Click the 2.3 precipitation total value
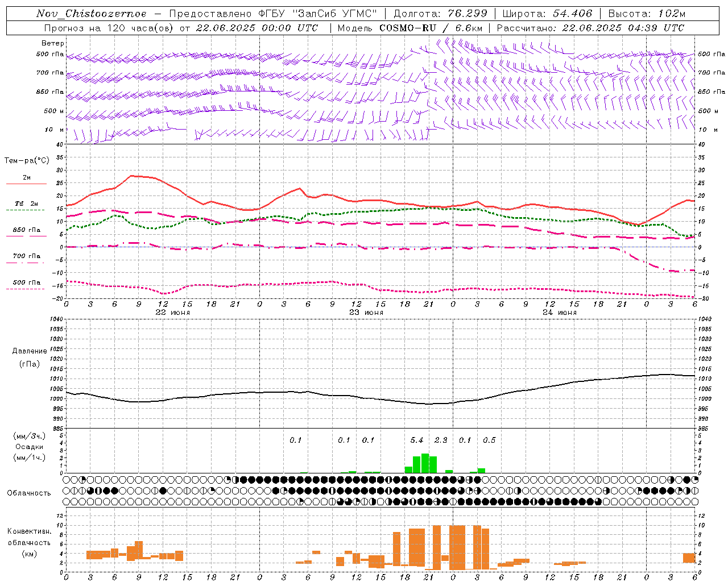Image resolution: width=728 pixels, height=582 pixels. (441, 440)
